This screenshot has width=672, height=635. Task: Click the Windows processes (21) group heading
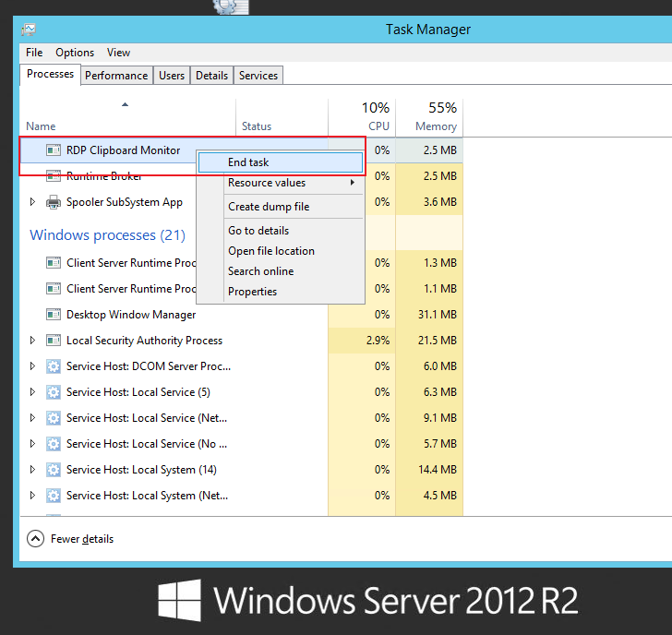(x=107, y=235)
